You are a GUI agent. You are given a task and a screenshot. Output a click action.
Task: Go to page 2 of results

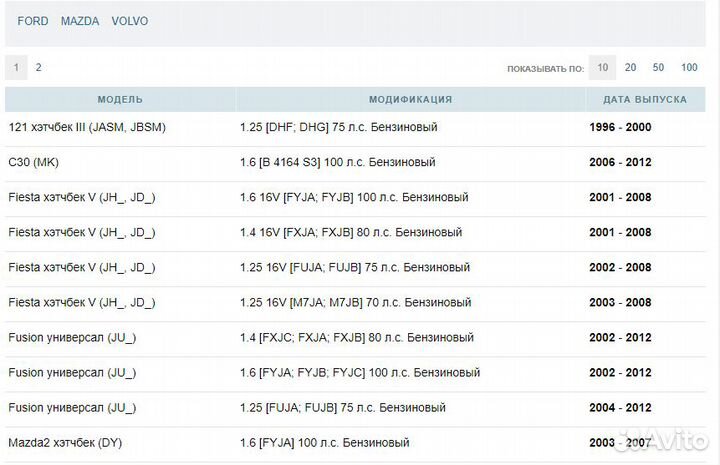[39, 67]
